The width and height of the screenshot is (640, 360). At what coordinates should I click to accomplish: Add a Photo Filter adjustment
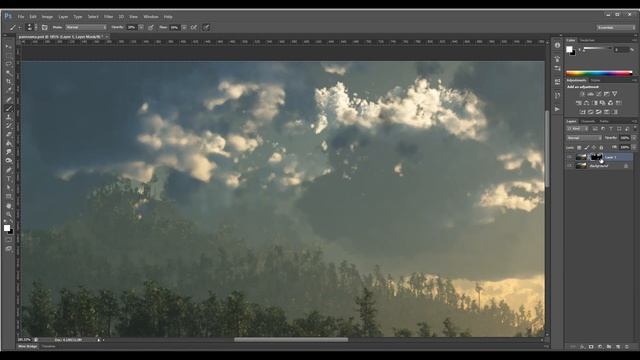(602, 103)
